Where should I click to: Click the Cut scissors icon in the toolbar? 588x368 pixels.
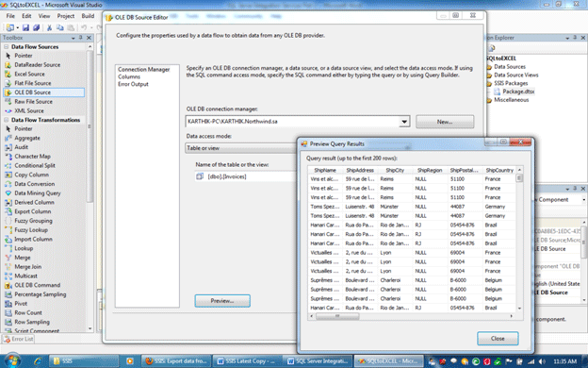point(49,27)
